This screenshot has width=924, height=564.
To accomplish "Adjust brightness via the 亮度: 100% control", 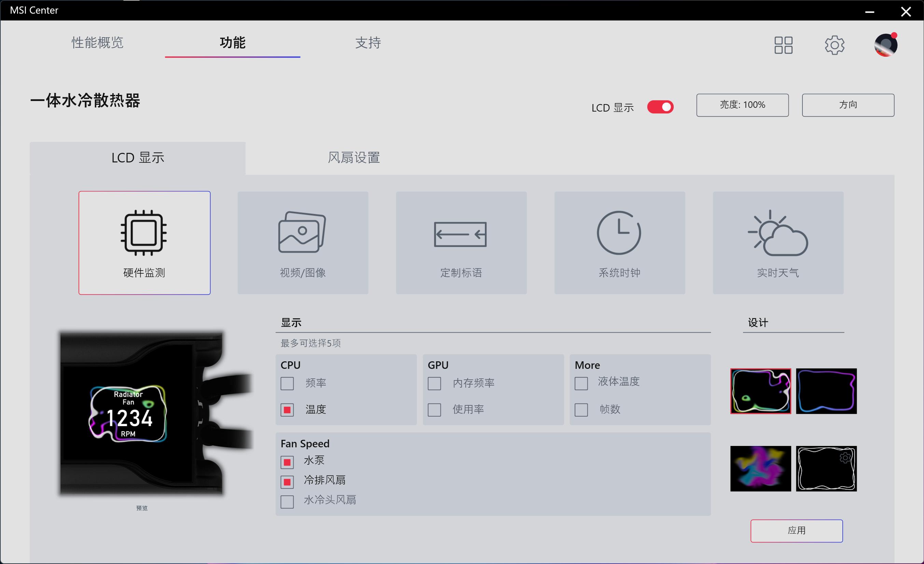I will click(742, 105).
